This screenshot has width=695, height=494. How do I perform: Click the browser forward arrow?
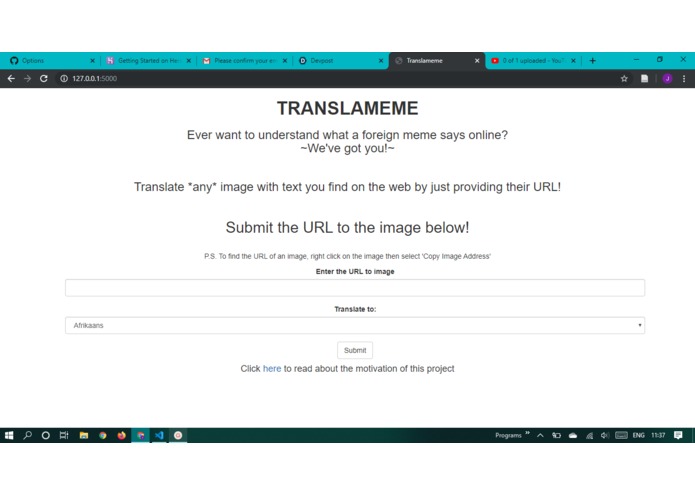tap(27, 78)
